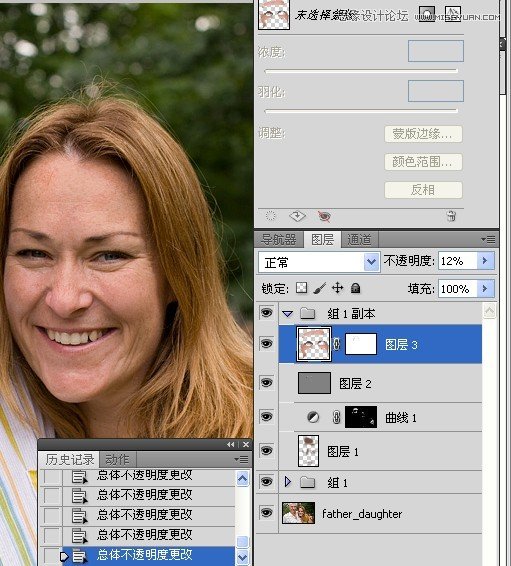This screenshot has width=511, height=566.
Task: Switch to the 动作 tab
Action: coord(117,460)
